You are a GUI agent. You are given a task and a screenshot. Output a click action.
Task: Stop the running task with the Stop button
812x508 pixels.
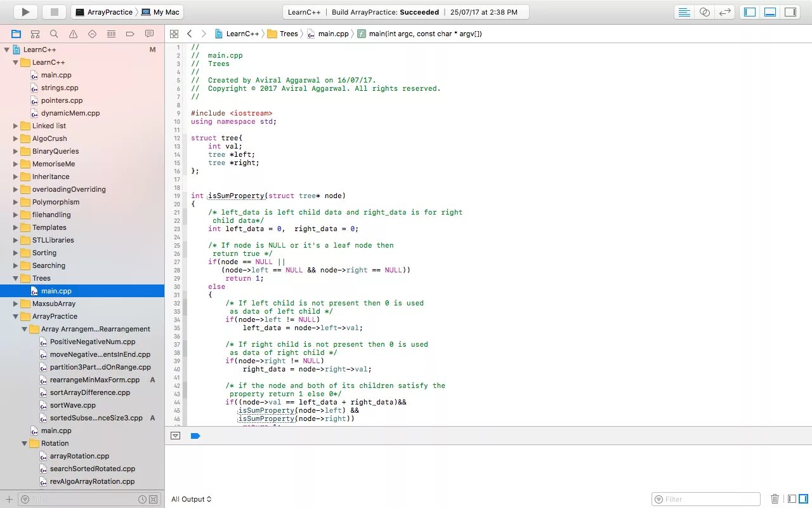54,12
